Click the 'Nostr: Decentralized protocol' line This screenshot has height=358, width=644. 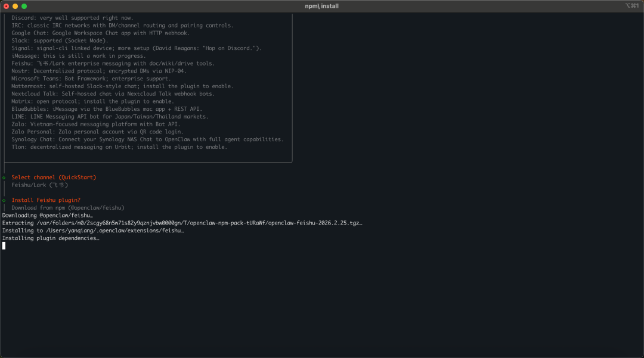[x=99, y=71]
